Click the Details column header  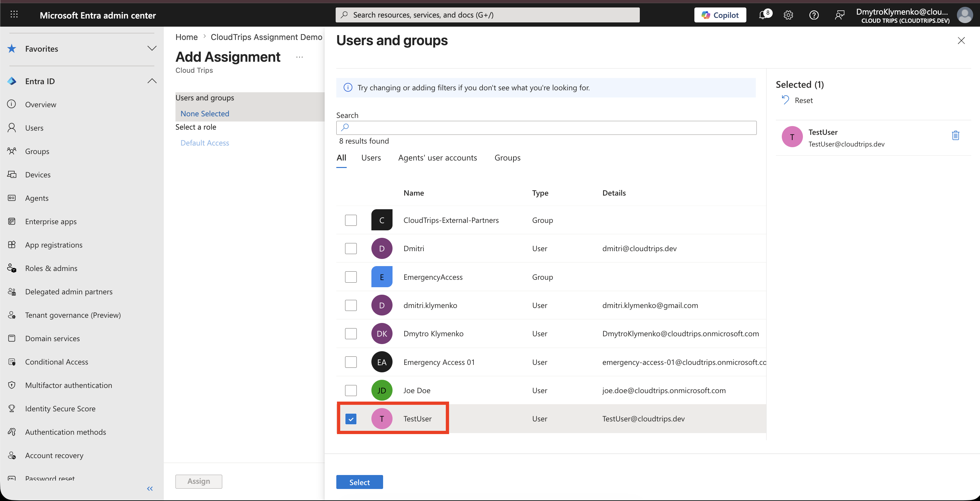click(614, 193)
